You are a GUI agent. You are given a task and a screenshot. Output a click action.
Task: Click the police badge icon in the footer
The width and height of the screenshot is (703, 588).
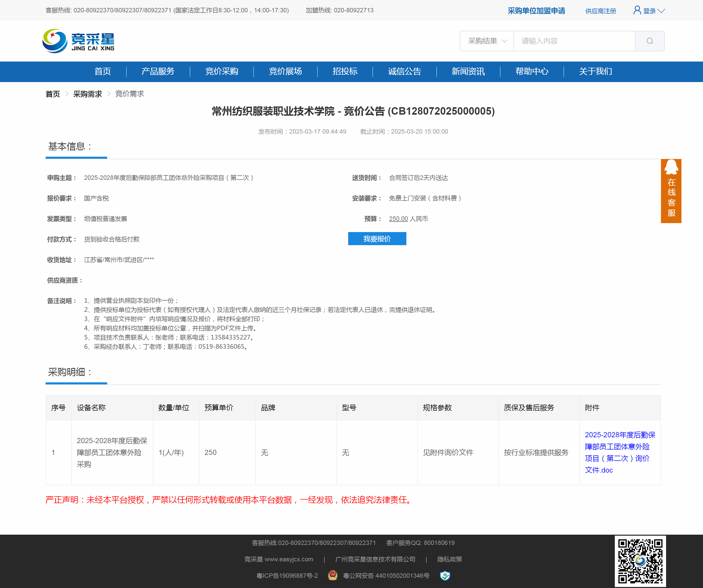(x=333, y=575)
